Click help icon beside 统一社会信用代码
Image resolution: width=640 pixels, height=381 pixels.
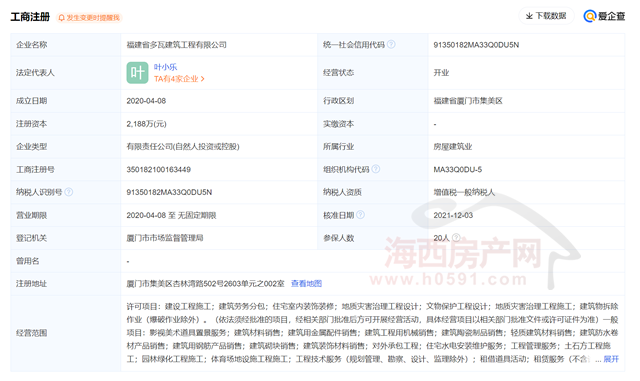coord(391,44)
